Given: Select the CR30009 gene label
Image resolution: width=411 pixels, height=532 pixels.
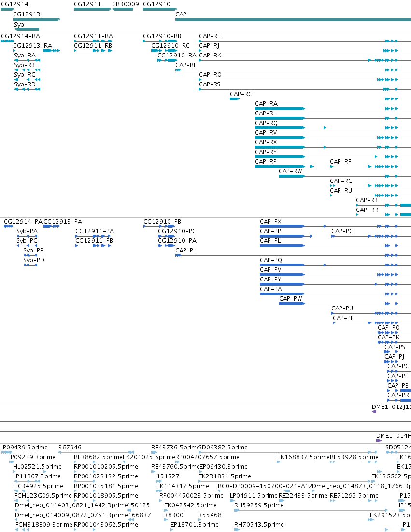Looking at the screenshot, I should coord(125,4).
